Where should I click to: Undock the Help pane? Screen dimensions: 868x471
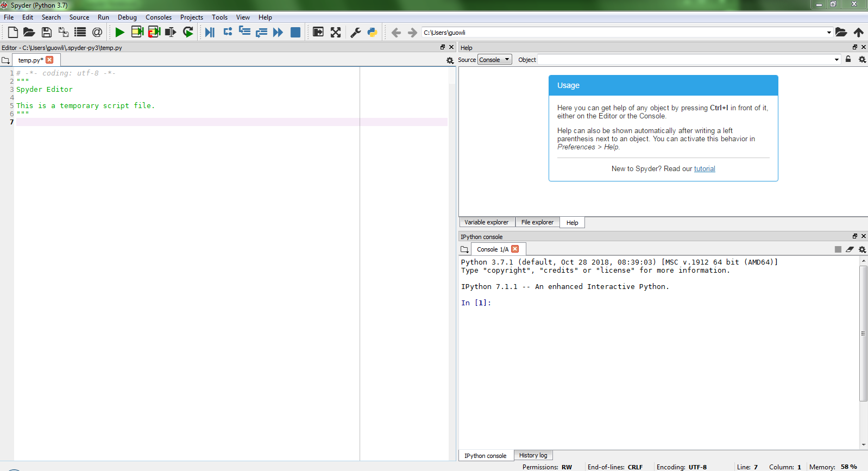click(x=855, y=47)
